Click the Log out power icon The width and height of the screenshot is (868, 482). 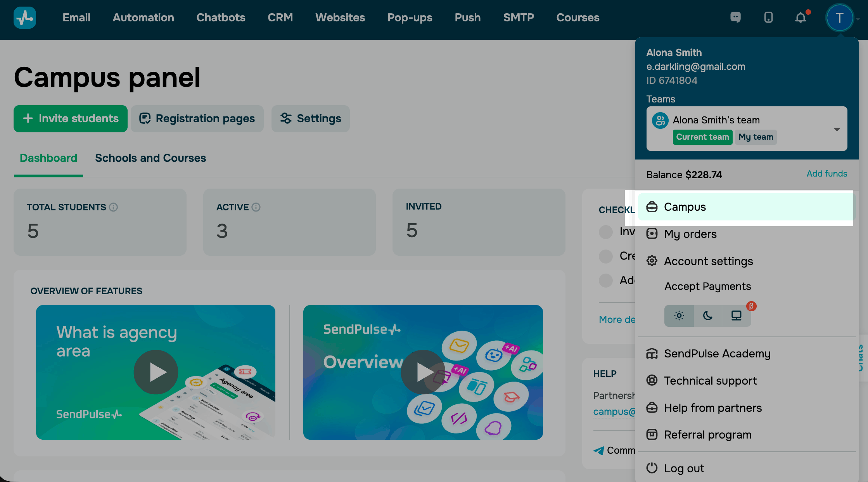(x=652, y=468)
